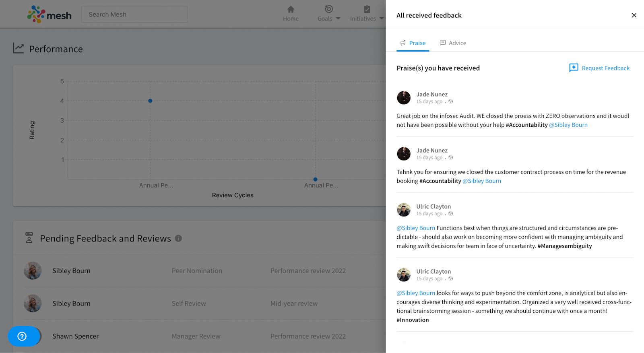Click Sibley Bourn name in Self Review row
This screenshot has width=644, height=353.
tap(71, 303)
